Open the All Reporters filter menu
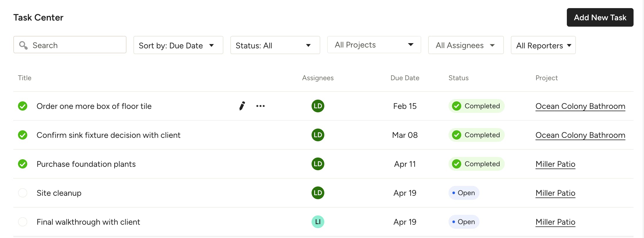The width and height of the screenshot is (644, 238). tap(543, 45)
